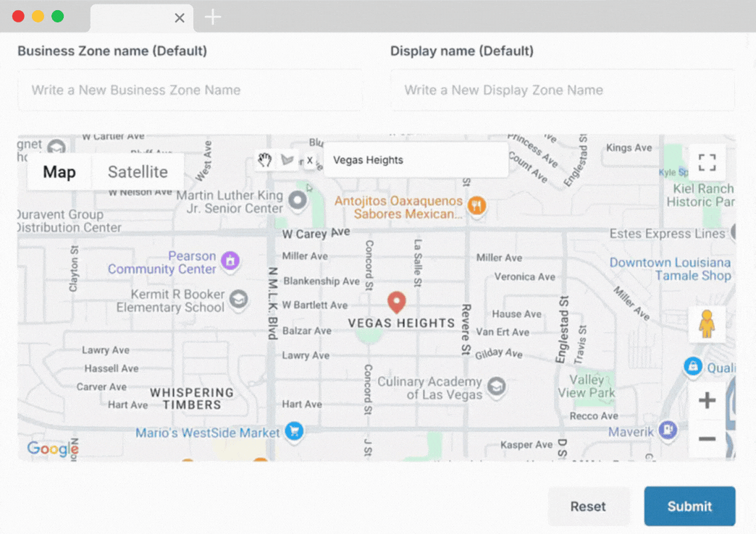Click the Travis St street label
The image size is (756, 534).
pyautogui.click(x=581, y=344)
